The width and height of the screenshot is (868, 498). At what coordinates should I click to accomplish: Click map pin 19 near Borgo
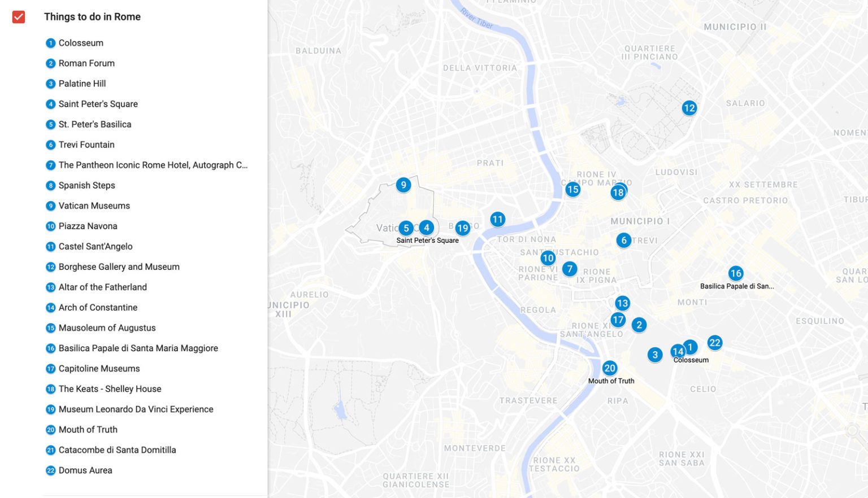pyautogui.click(x=462, y=228)
